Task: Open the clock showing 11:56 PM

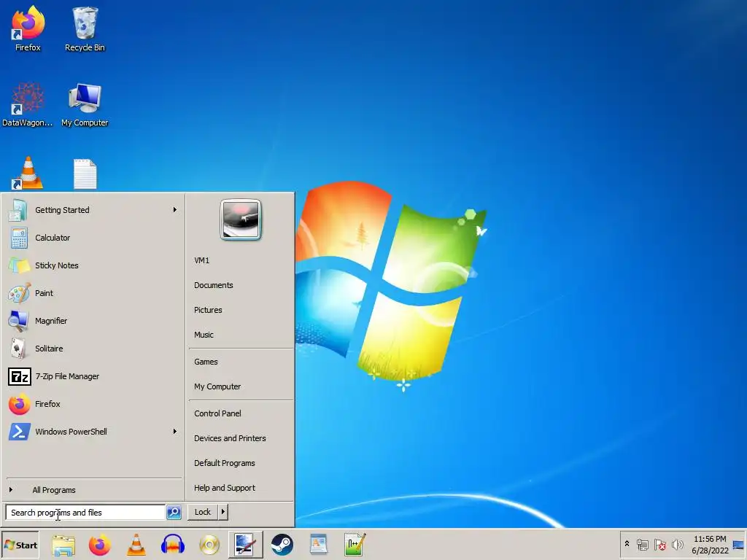Action: [x=710, y=545]
